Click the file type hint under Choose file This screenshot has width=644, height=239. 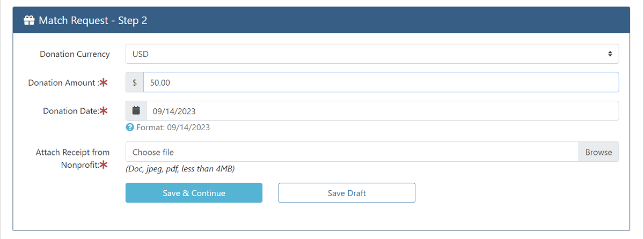click(x=180, y=169)
